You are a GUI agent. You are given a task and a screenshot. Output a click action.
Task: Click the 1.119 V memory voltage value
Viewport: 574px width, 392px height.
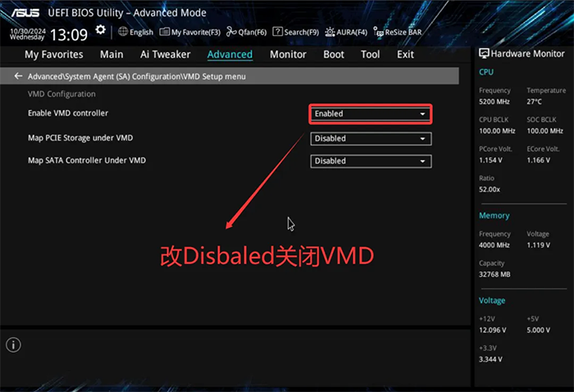538,245
